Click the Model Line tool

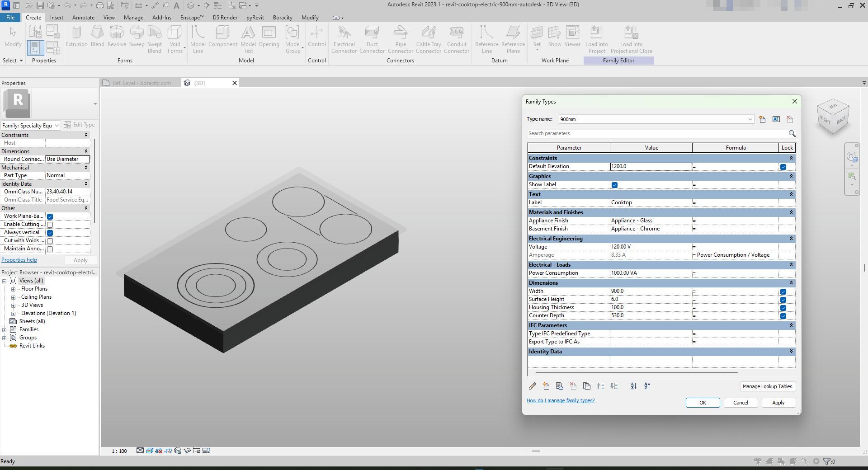coord(198,39)
